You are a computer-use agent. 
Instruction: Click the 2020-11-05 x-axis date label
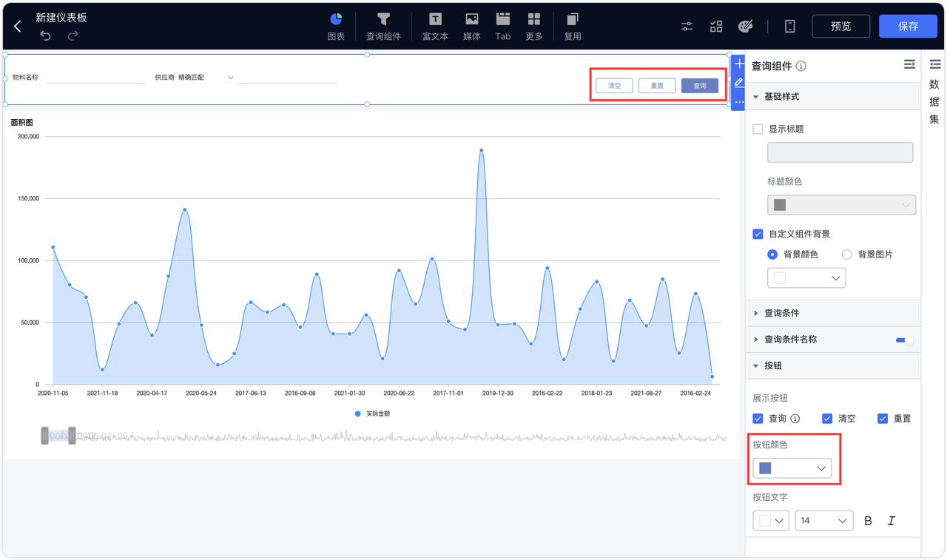[53, 394]
